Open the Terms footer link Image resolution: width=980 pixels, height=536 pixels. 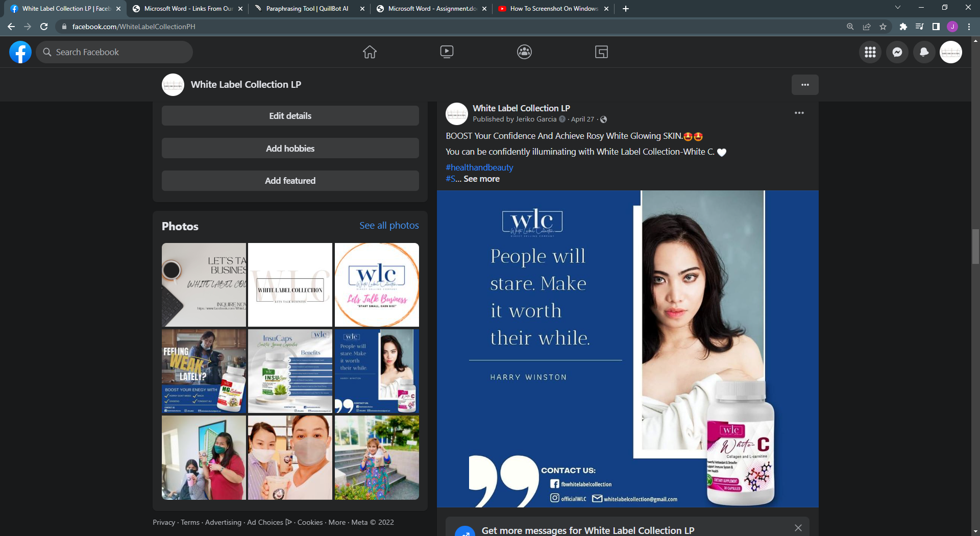[x=190, y=522]
